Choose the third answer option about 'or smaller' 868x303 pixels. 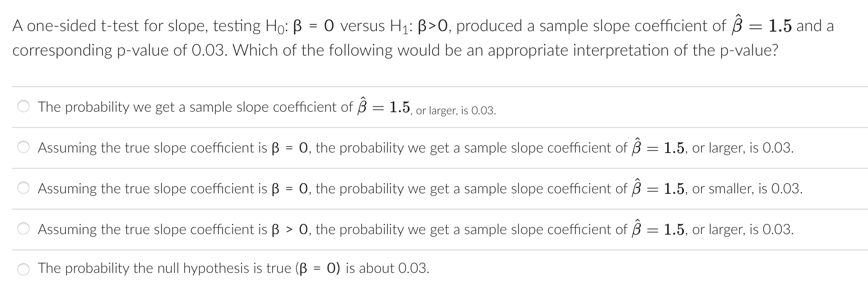tap(24, 189)
